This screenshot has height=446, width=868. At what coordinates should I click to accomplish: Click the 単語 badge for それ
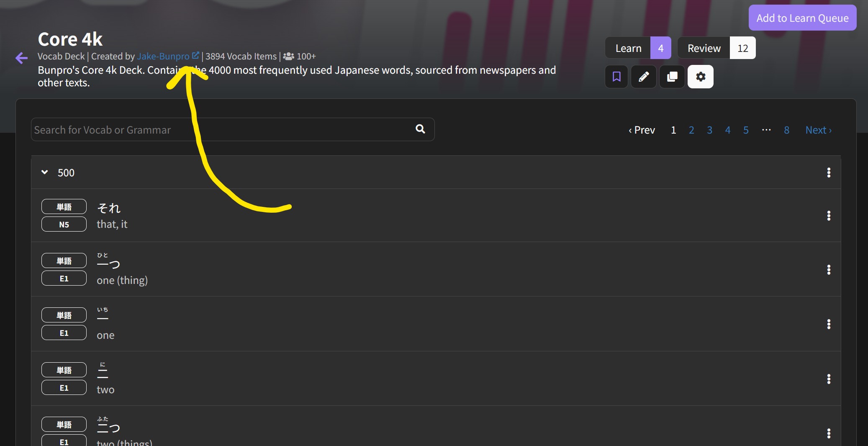pos(64,206)
